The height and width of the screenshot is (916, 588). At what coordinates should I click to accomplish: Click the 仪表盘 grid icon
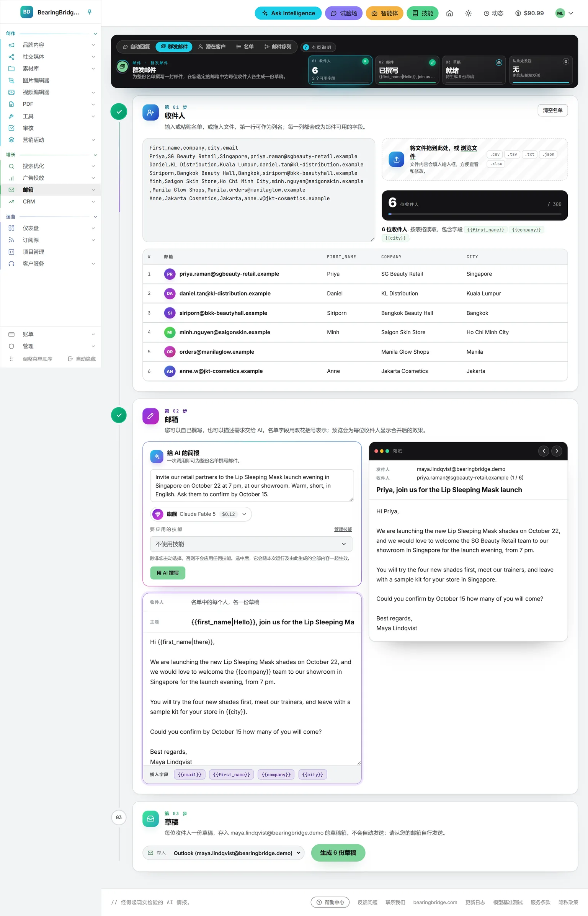click(x=11, y=229)
